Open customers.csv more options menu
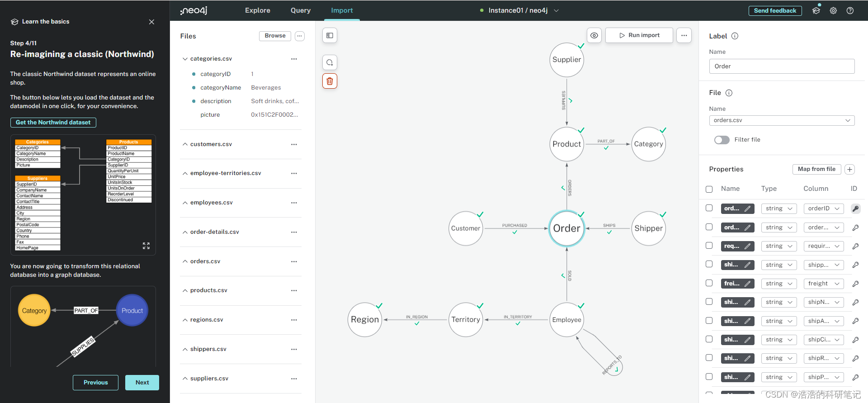The width and height of the screenshot is (868, 403). point(294,144)
